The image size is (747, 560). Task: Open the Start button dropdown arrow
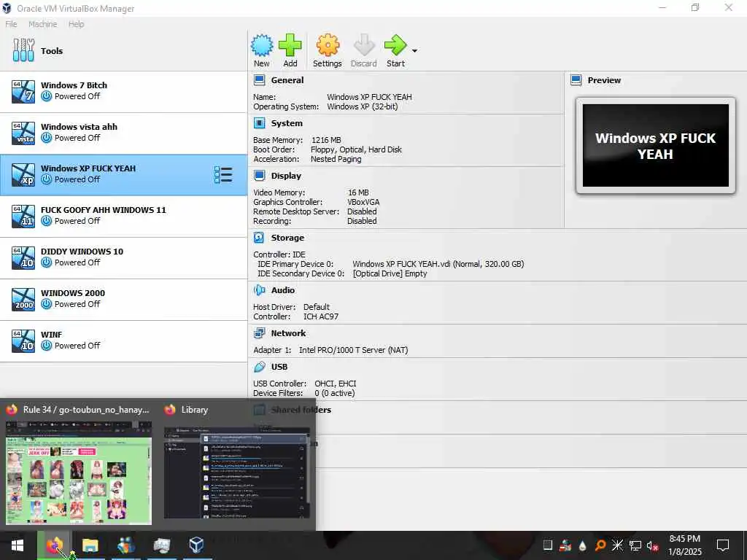coord(414,50)
